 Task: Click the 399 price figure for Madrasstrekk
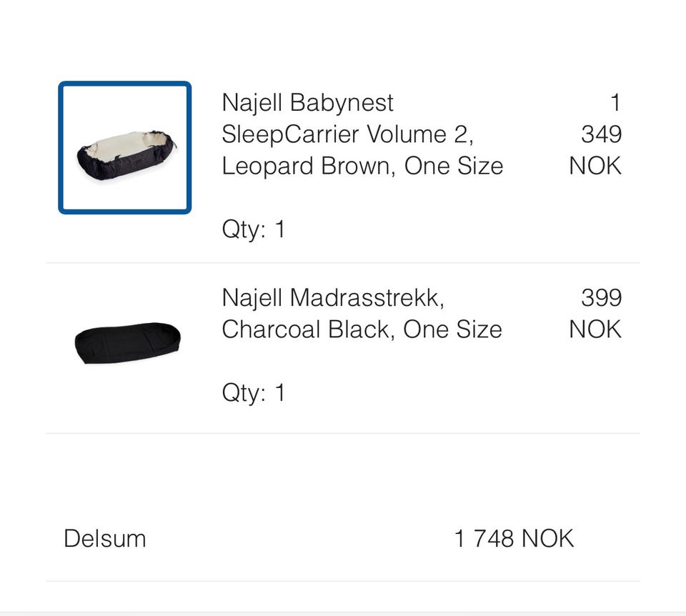(601, 297)
